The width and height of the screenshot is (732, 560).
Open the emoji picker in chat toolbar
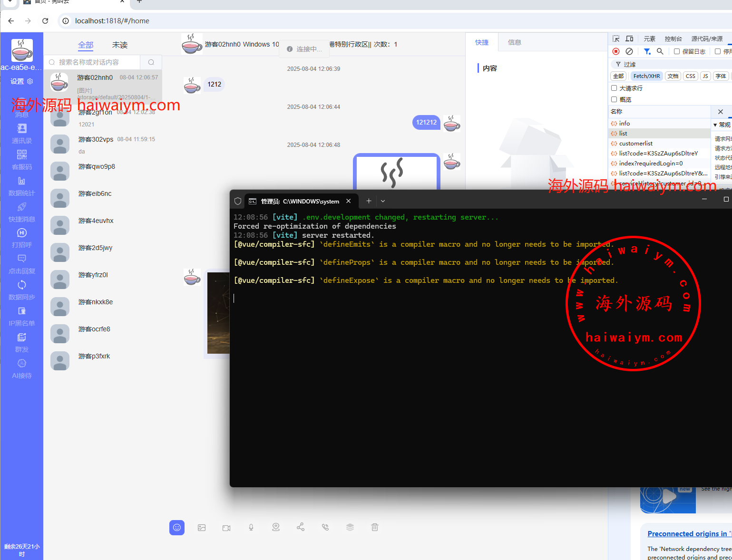coord(177,528)
